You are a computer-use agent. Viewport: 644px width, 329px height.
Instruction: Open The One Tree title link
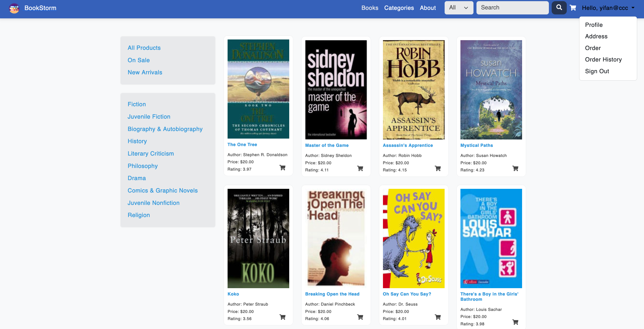point(242,144)
